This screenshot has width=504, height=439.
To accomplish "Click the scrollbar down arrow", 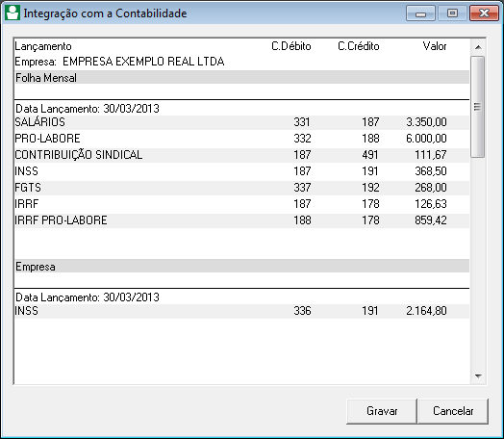I will pos(478,375).
